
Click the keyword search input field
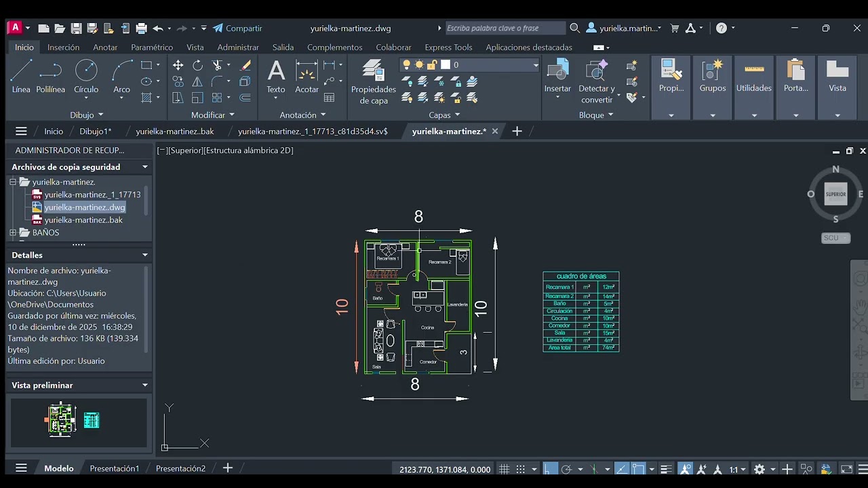(x=505, y=28)
